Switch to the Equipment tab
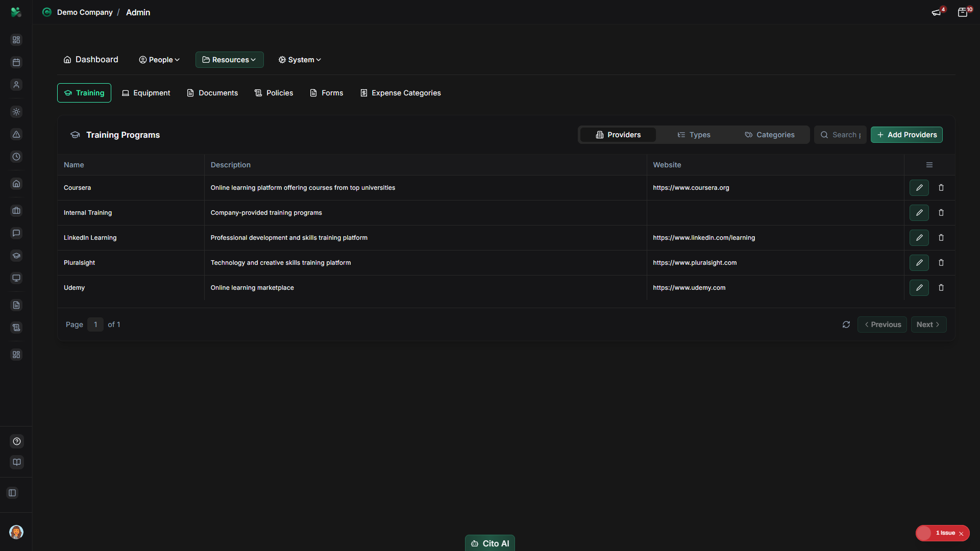 click(x=146, y=93)
